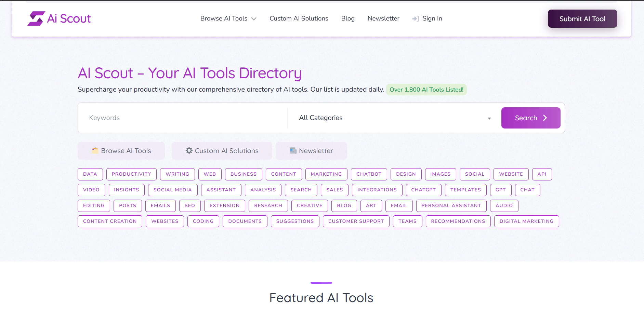The width and height of the screenshot is (644, 310).
Task: Select the PRODUCTIVITY tag
Action: [x=131, y=174]
